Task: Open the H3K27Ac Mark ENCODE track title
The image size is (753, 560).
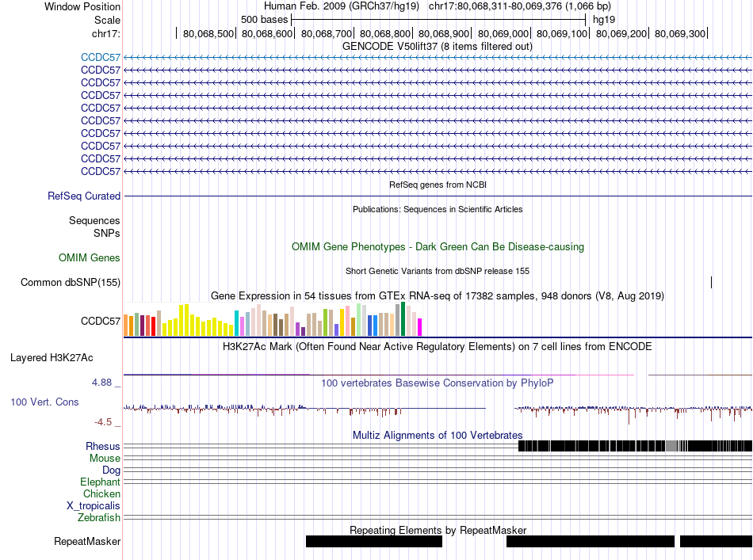Action: (438, 346)
